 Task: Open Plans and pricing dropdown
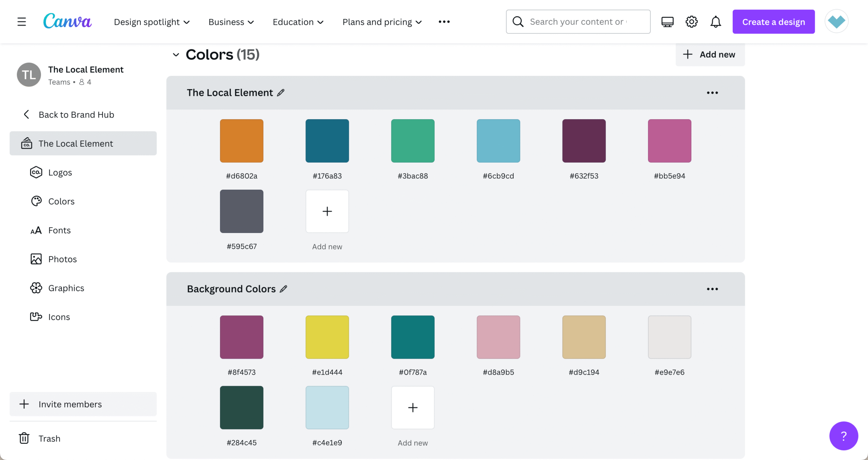[382, 22]
